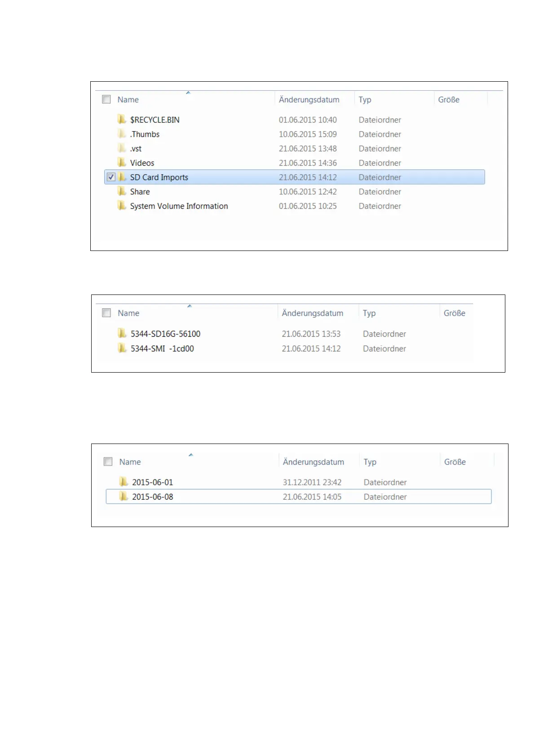
Task: Click the SD Card Imports folder icon
Action: pos(122,177)
